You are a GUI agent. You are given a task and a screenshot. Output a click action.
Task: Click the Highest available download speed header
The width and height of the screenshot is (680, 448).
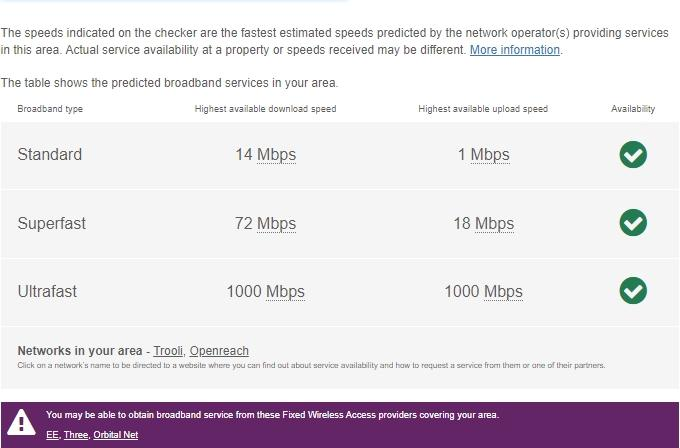point(265,109)
